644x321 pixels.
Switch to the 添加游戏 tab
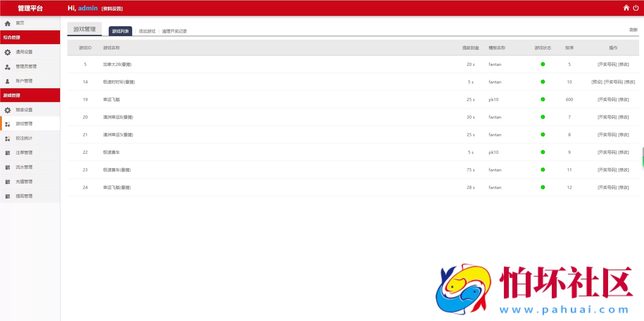(x=147, y=31)
